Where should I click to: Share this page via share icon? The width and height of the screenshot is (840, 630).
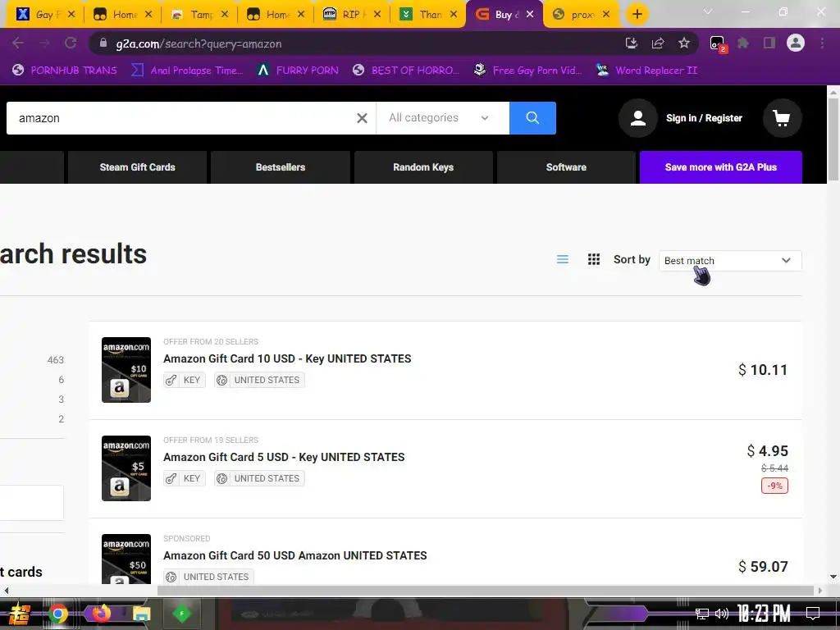point(658,43)
